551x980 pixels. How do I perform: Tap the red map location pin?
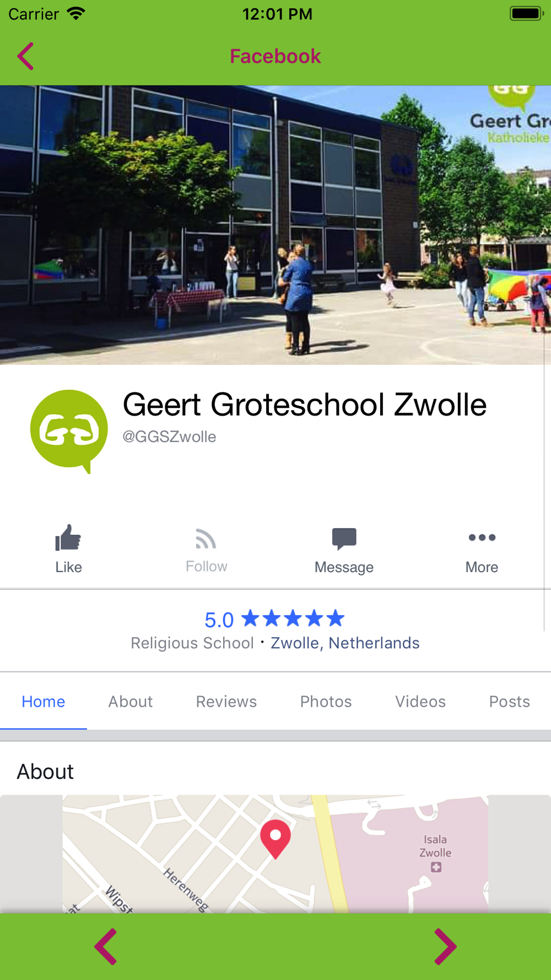[x=275, y=839]
